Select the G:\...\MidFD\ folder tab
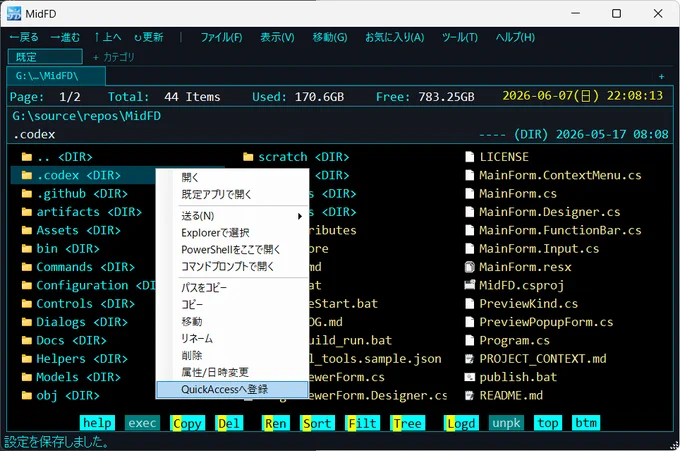 coord(56,76)
